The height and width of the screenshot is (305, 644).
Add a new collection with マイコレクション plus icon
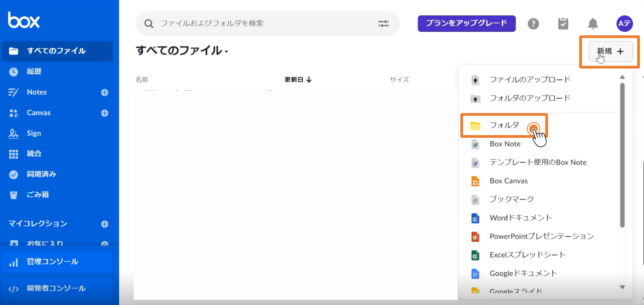[104, 224]
